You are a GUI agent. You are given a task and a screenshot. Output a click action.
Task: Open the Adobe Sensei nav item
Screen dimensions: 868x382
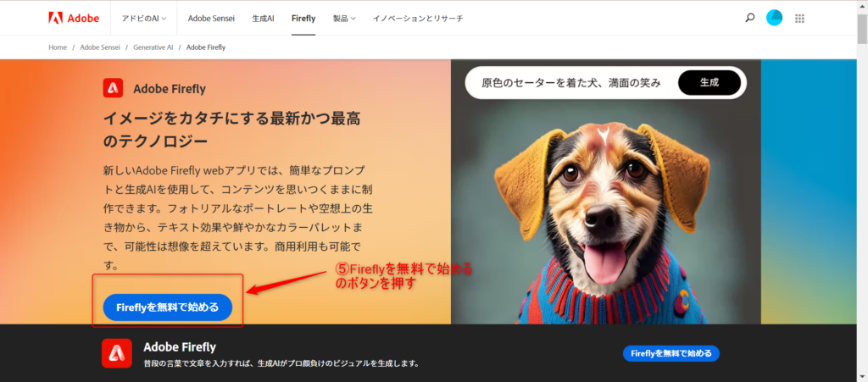(211, 19)
